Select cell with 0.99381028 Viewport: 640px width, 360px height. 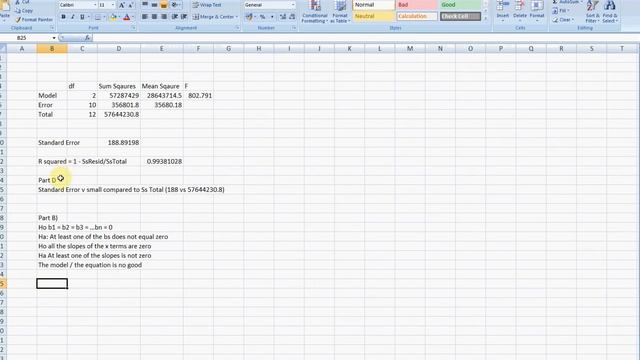(162, 162)
